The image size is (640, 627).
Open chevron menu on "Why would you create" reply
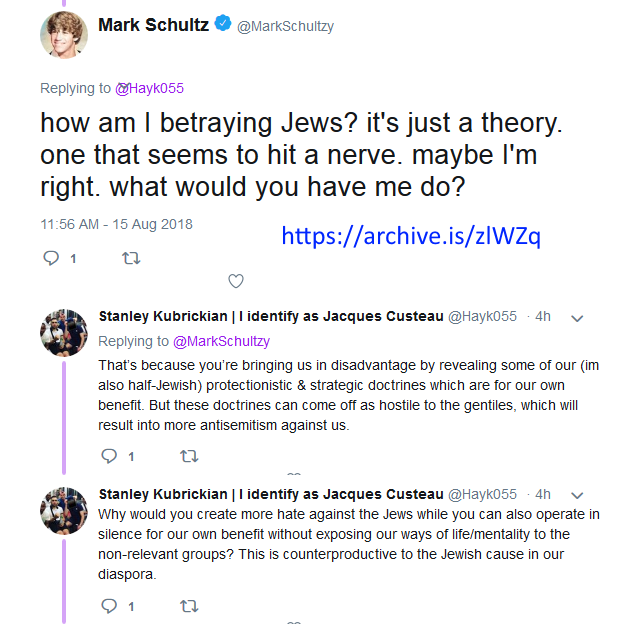tap(576, 495)
